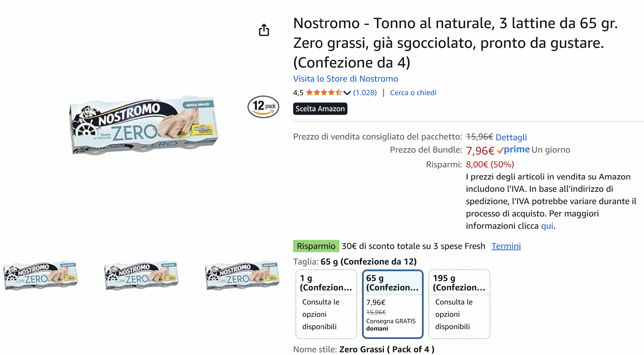Click the qui link in the IVA notice
The height and width of the screenshot is (355, 644).
click(547, 226)
